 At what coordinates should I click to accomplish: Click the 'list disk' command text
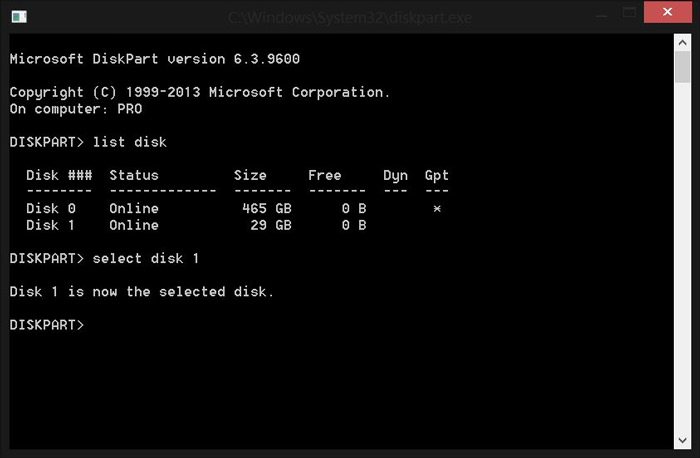point(129,143)
